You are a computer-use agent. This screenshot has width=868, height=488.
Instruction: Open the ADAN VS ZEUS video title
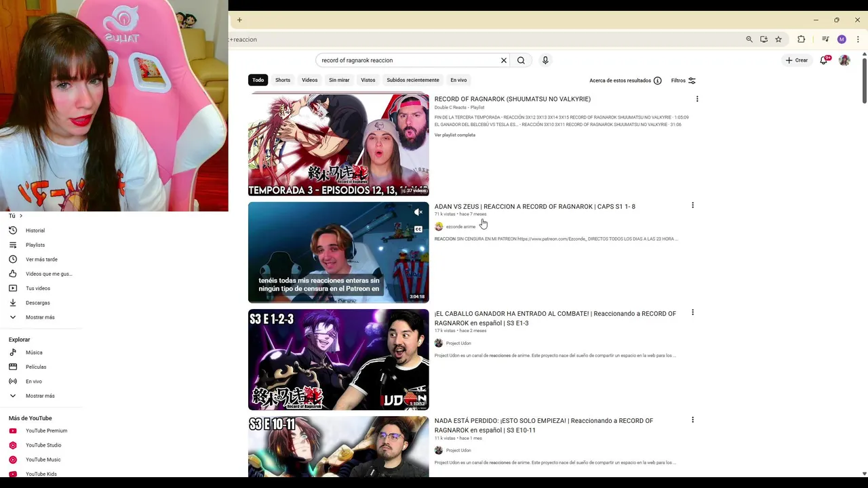[x=535, y=206]
